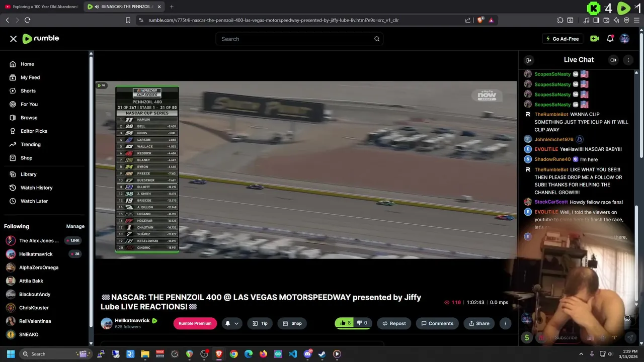Close the Rumble sidebar menu with the X

pos(14,39)
